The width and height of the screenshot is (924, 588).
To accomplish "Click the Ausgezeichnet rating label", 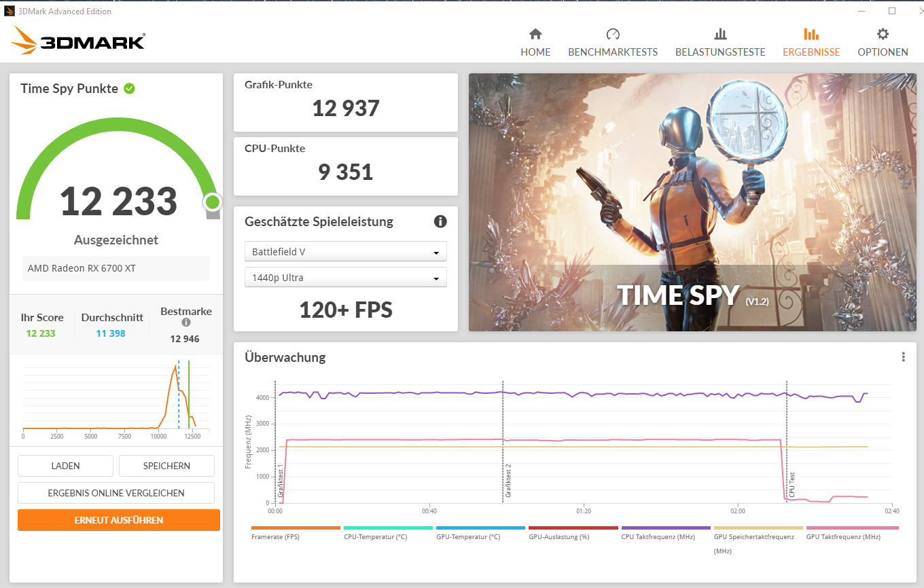I will point(116,240).
